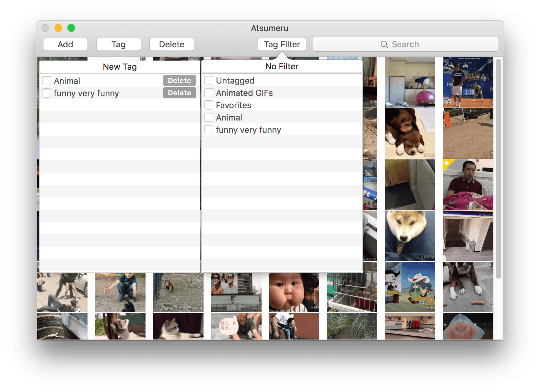This screenshot has width=540, height=392.
Task: Select the indoor gym hall thumbnail
Action: [410, 326]
